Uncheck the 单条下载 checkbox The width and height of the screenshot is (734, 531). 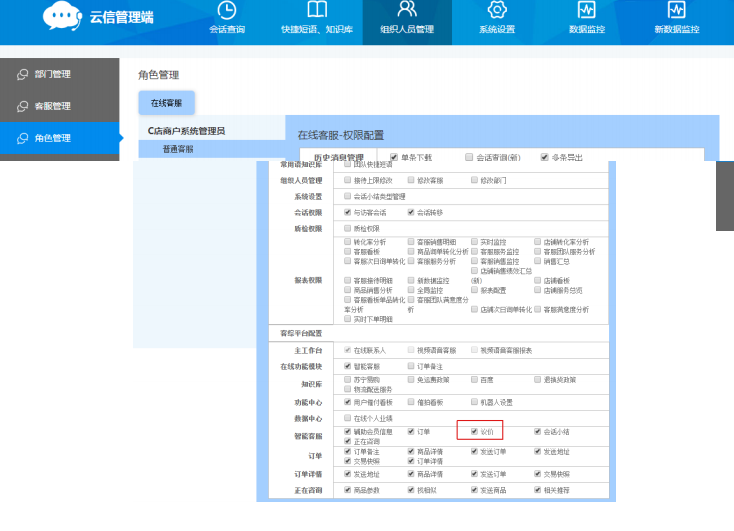[x=394, y=157]
